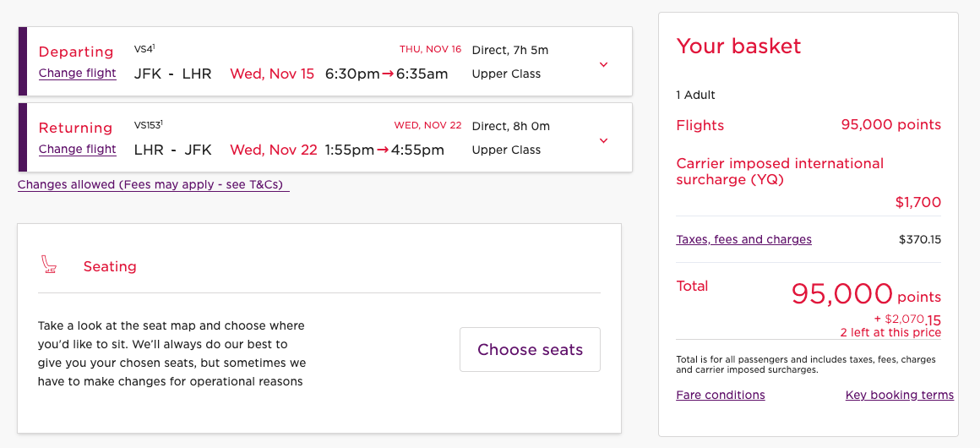Click the red arrow between returning times
The width and height of the screenshot is (980, 448).
(x=383, y=150)
